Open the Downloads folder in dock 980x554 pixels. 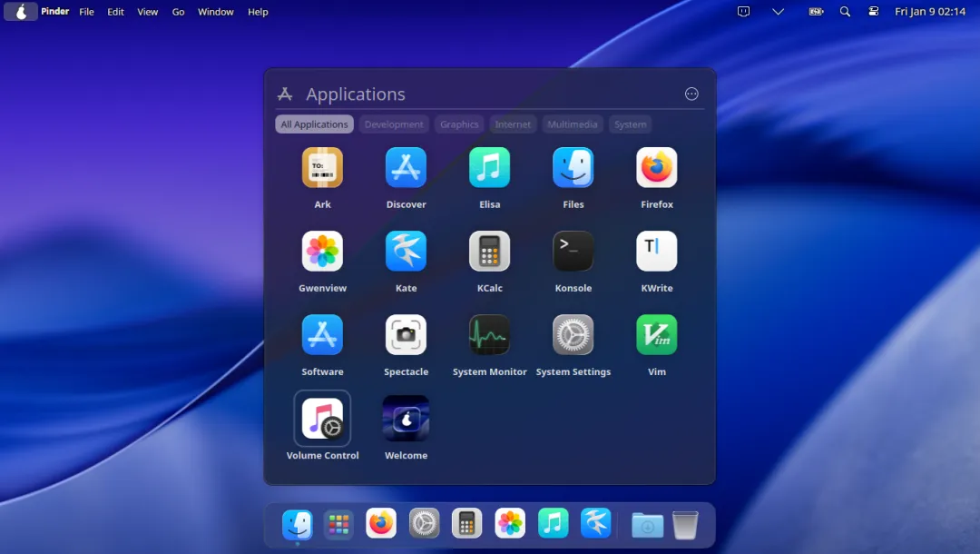pos(648,525)
